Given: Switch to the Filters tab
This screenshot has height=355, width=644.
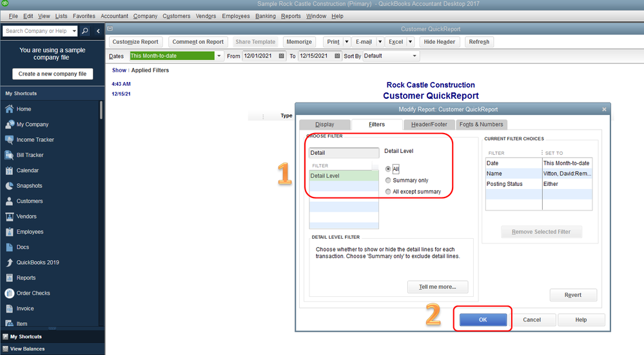Looking at the screenshot, I should [x=376, y=125].
